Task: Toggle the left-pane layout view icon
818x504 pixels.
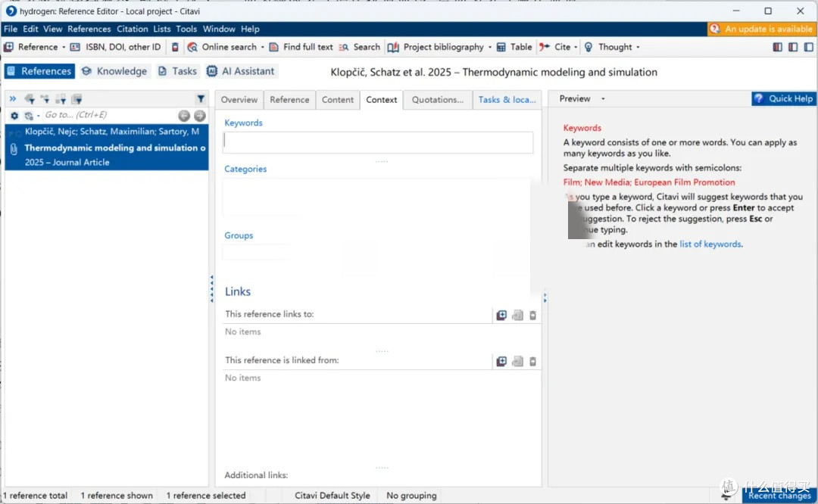Action: point(778,47)
